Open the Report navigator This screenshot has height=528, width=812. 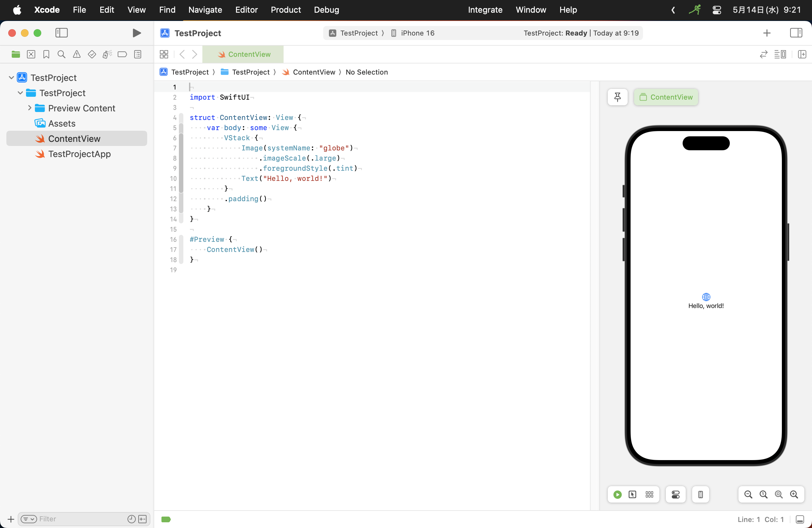[137, 54]
